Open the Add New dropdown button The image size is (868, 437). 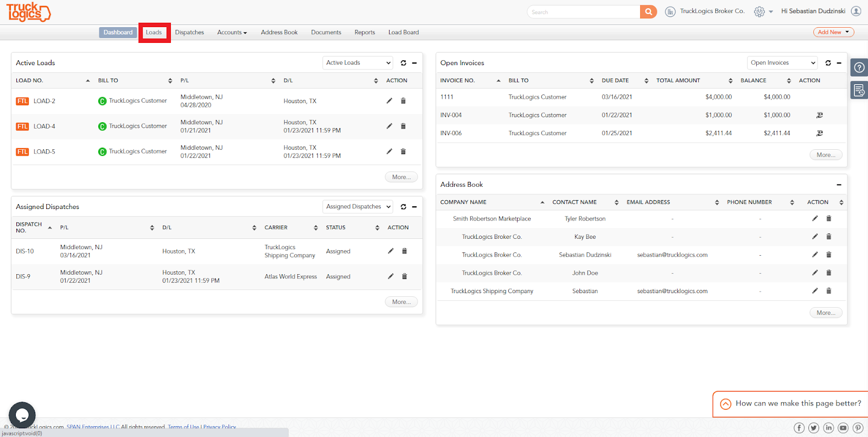(x=833, y=32)
